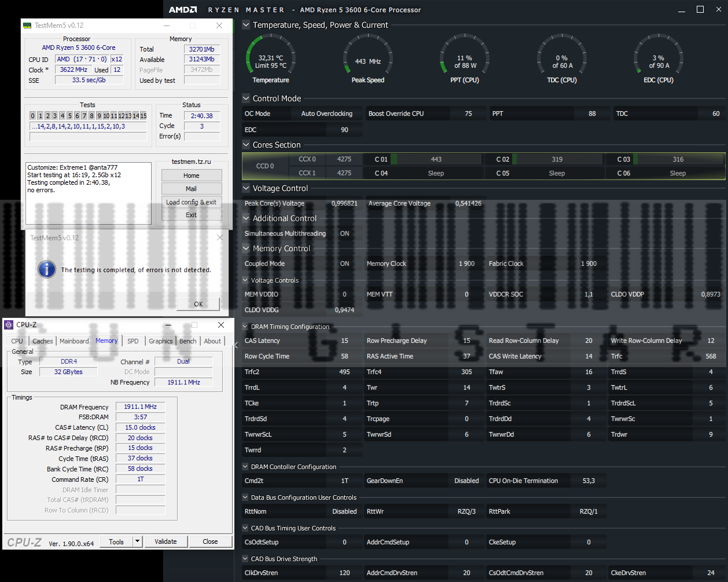Click the EDC (CPU) gauge

pyautogui.click(x=659, y=59)
